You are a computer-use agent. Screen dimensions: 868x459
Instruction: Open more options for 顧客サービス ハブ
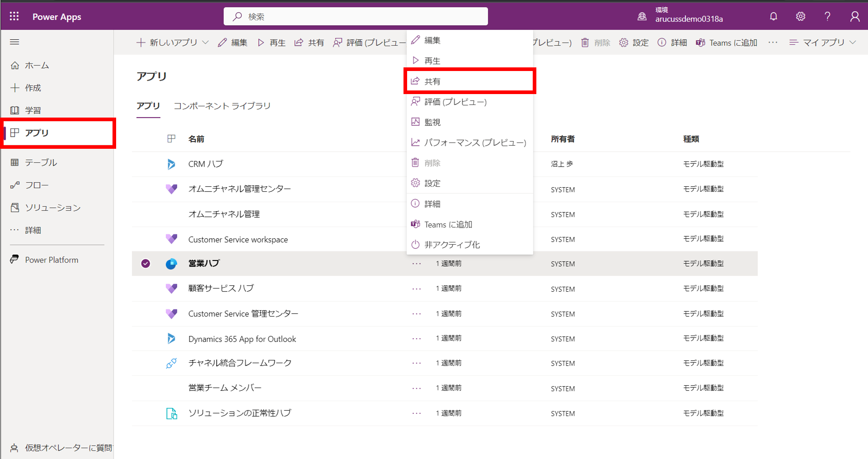click(x=416, y=289)
